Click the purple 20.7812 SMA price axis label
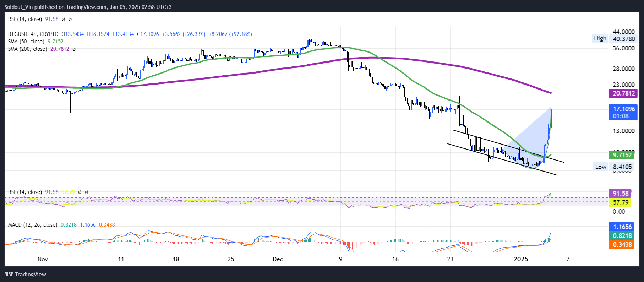 coord(623,93)
